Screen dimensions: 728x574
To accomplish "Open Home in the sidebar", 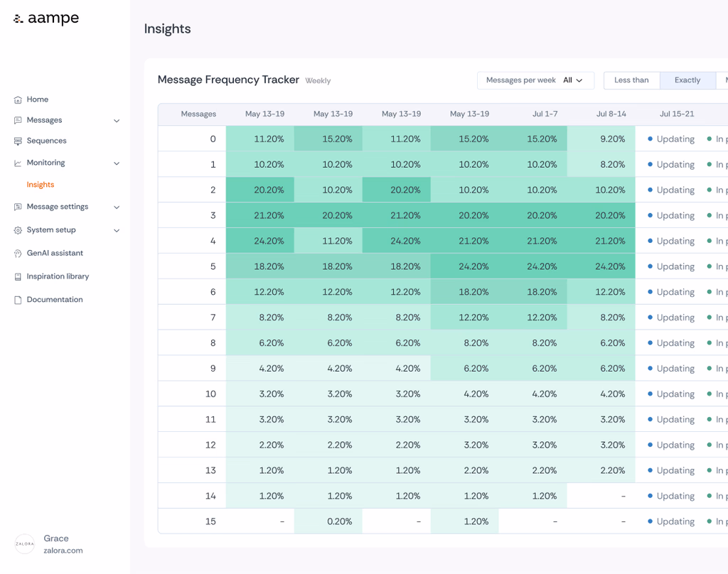I will point(38,99).
